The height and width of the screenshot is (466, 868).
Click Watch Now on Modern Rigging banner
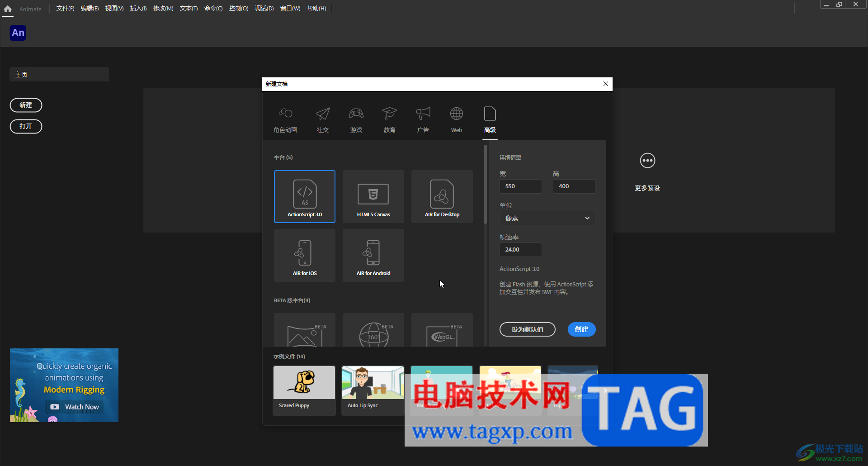pyautogui.click(x=75, y=407)
